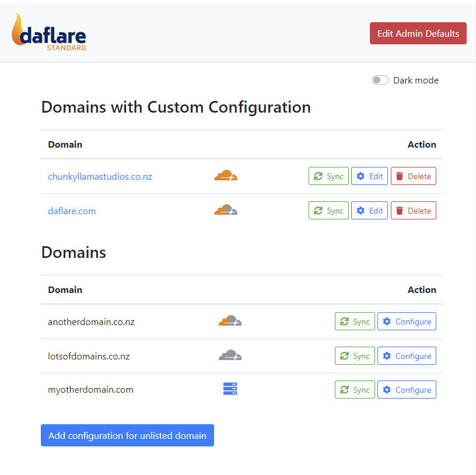Configure anotherdomain.co.nz
Viewport: 476px width, 475px height.
pyautogui.click(x=407, y=322)
